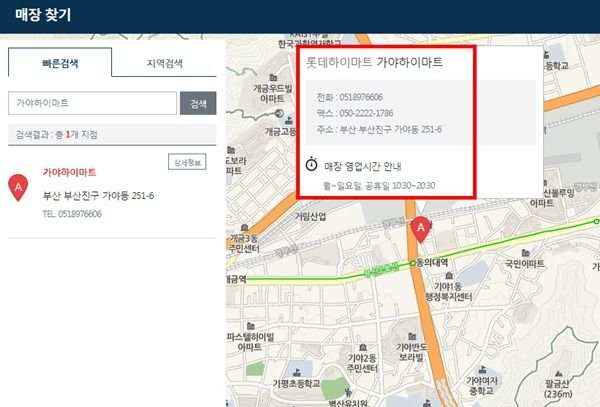The image size is (600, 407).
Task: Click the 가야여자 중학교 school flag icon
Action: point(482,370)
